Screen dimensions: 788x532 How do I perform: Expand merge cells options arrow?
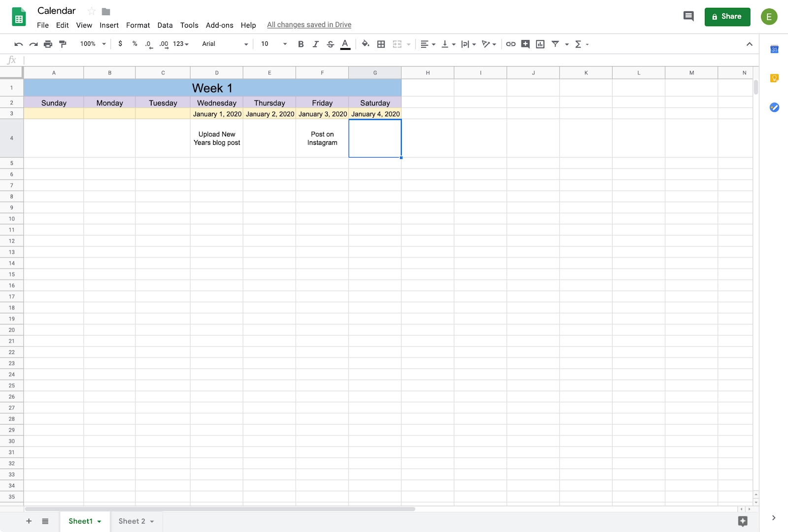coord(409,44)
